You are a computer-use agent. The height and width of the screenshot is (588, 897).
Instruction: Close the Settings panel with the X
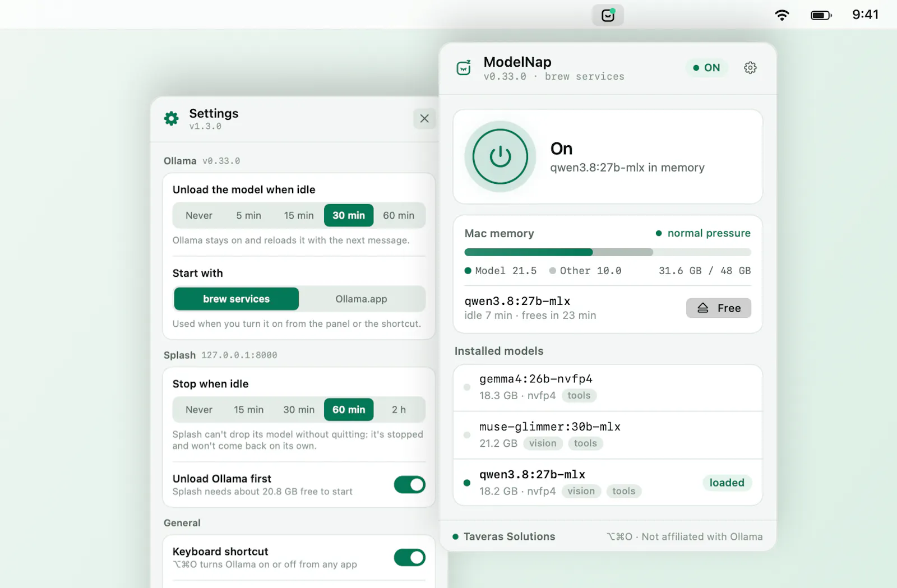424,118
